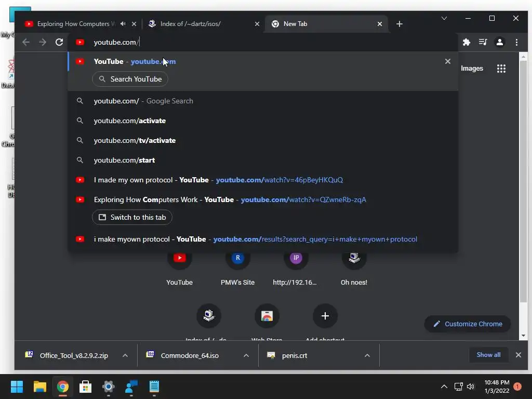Click the page vertical scrollbar
532x399 pixels.
[x=523, y=181]
